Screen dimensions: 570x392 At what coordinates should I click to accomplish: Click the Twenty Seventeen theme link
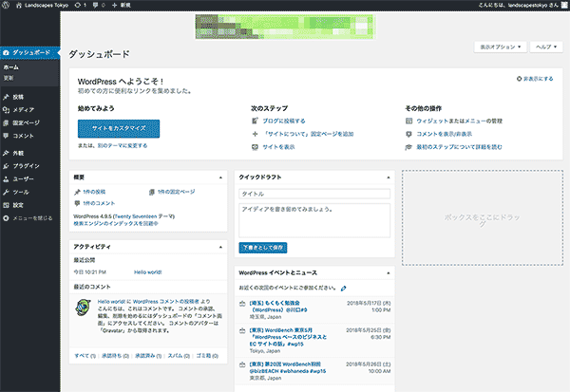(x=136, y=216)
